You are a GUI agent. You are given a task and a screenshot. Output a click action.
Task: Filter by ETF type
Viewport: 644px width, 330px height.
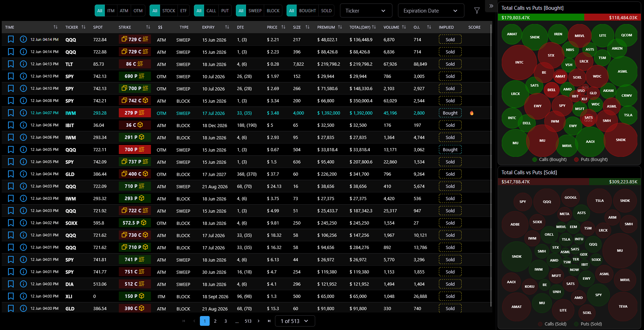point(183,10)
